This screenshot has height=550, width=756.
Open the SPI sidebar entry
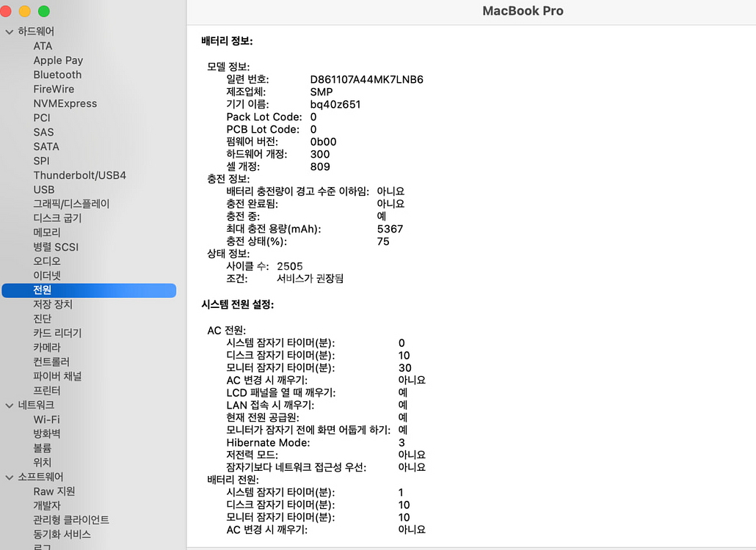(41, 161)
